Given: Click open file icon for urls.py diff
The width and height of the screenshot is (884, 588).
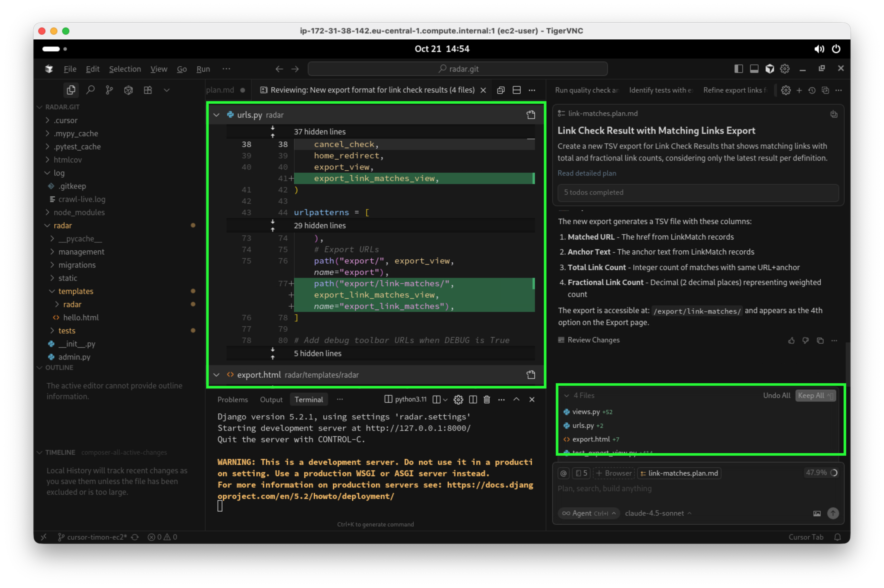Looking at the screenshot, I should click(x=531, y=115).
